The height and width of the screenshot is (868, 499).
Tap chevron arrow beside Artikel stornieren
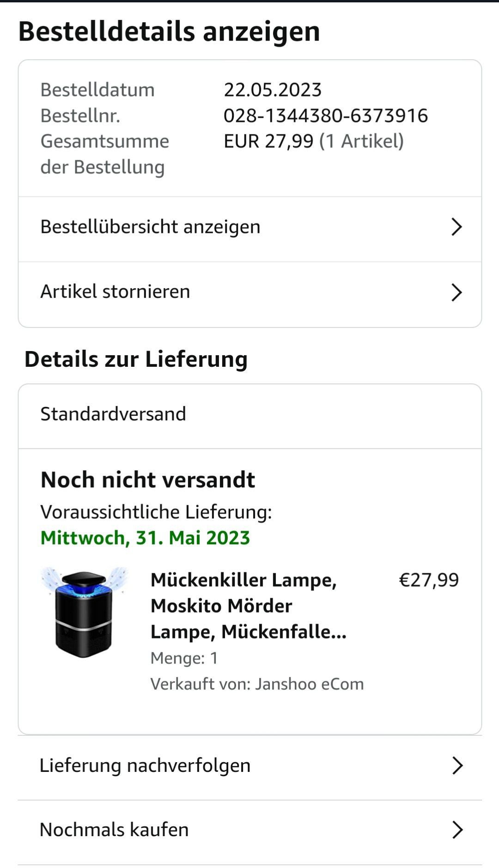(456, 292)
